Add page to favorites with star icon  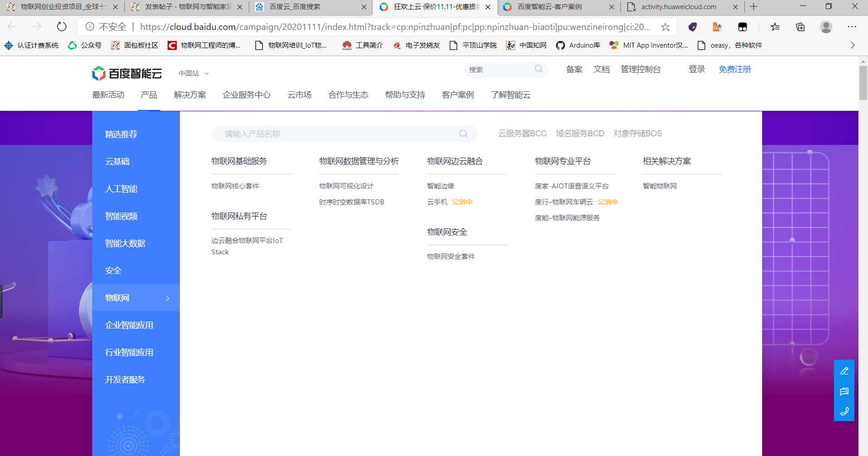(x=665, y=27)
